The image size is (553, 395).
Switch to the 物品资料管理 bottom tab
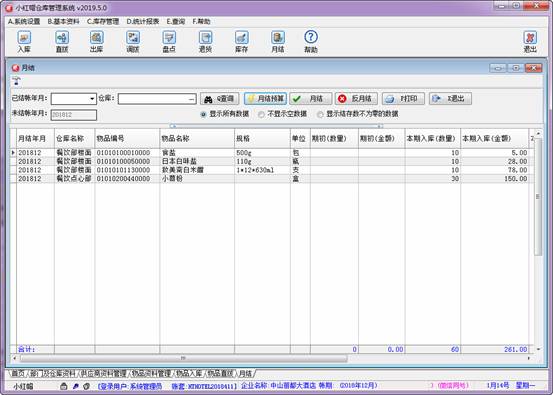click(x=151, y=373)
